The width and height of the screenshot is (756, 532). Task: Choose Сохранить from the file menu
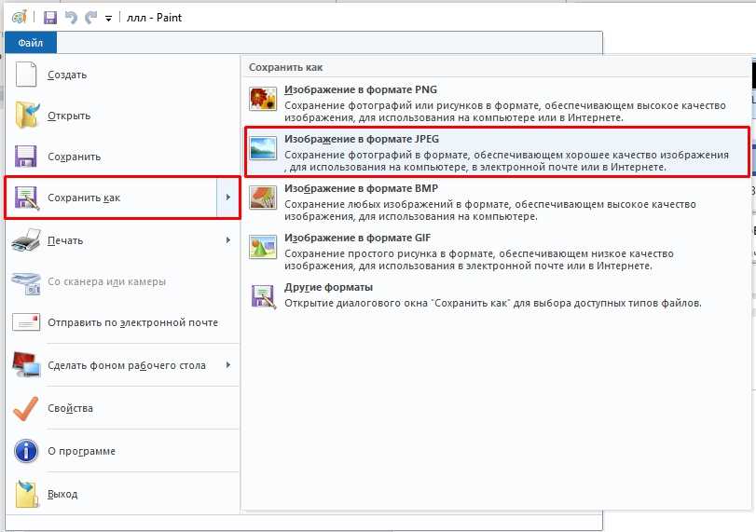[x=122, y=157]
